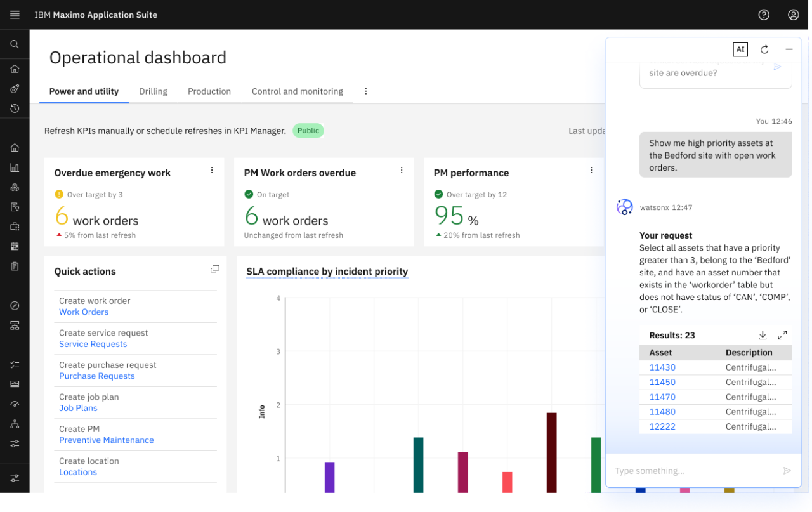Viewport: 812px width, 512px height.
Task: Click the Asset column header in results
Action: click(x=660, y=353)
